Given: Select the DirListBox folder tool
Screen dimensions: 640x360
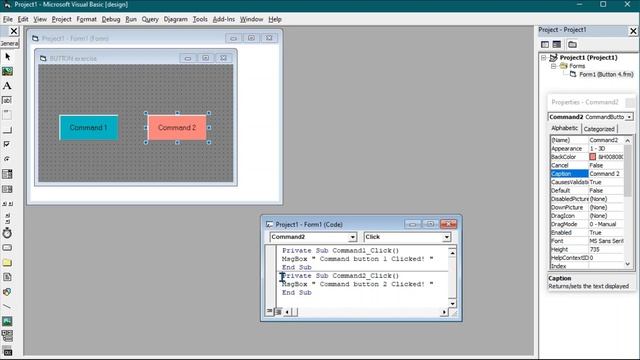Looking at the screenshot, I should point(7,262).
